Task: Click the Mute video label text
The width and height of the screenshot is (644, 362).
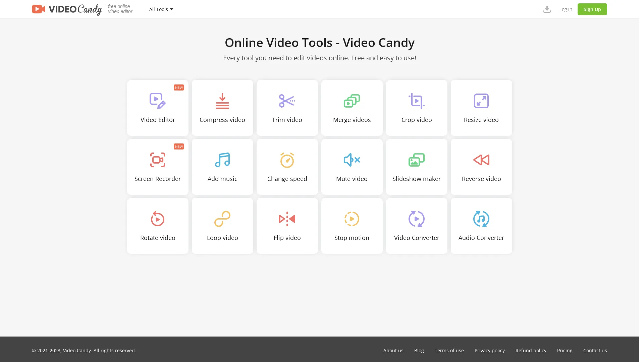Action: click(352, 179)
